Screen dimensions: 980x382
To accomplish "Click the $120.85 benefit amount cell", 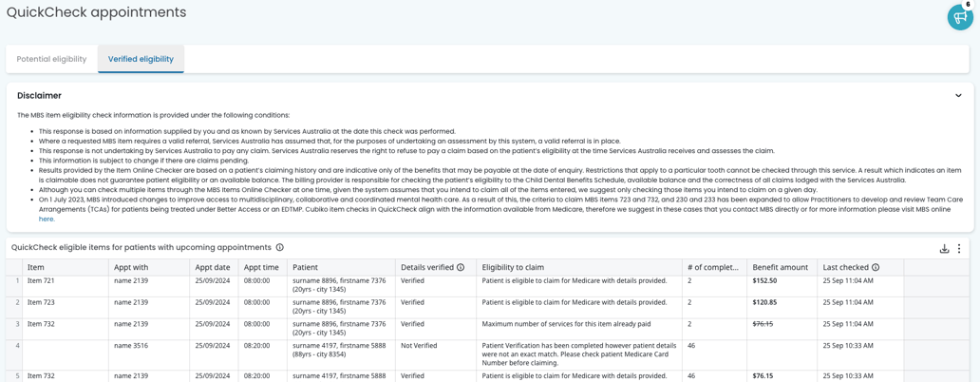I will tap(764, 303).
